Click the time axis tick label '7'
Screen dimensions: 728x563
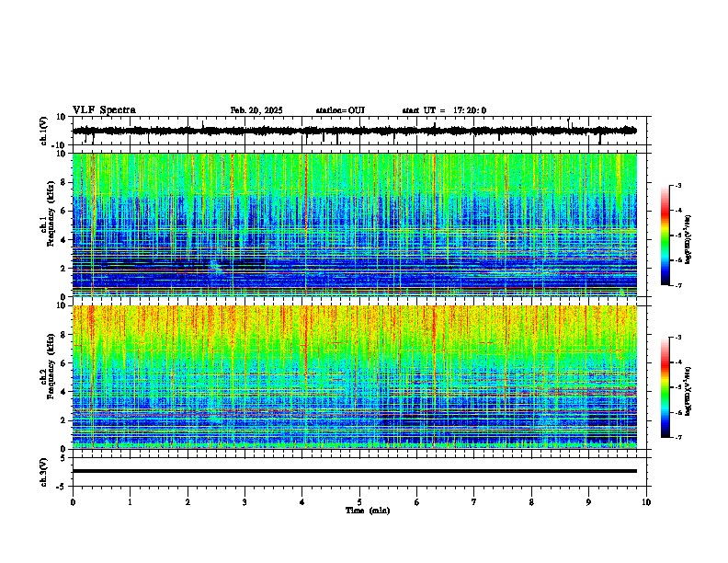(x=474, y=502)
